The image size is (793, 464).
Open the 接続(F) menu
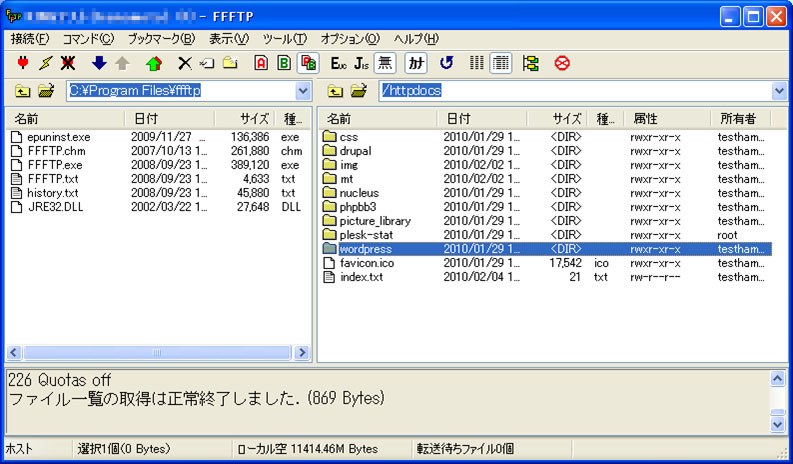[30, 39]
